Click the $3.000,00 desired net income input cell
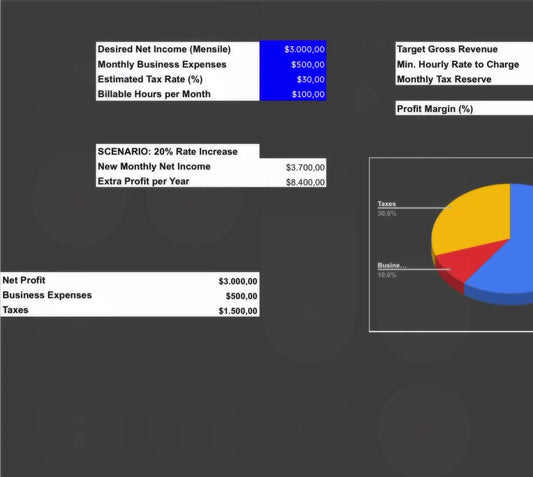 [293, 49]
